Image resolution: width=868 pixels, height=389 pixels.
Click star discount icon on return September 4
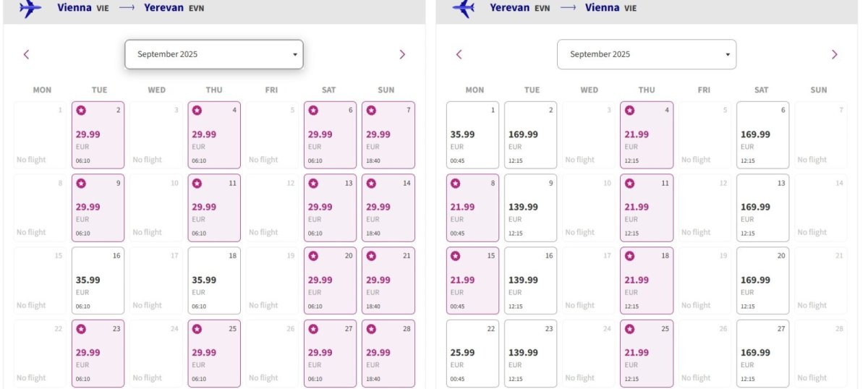click(629, 111)
